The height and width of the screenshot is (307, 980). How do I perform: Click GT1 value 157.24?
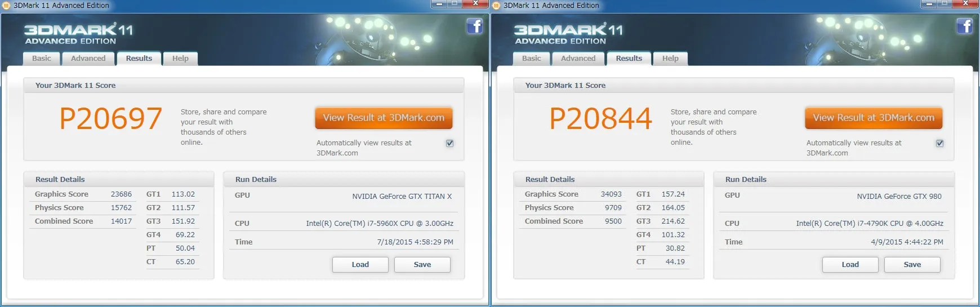(673, 194)
